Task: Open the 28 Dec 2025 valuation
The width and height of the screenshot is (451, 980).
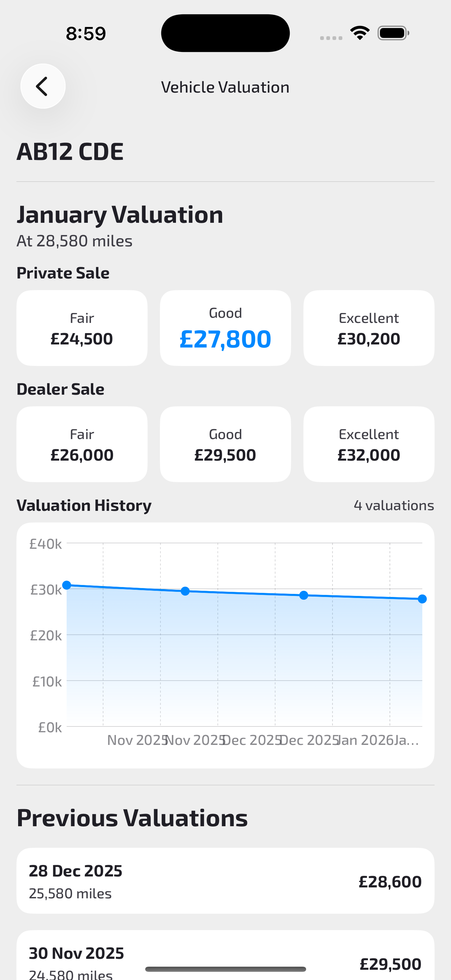Action: coord(225,881)
